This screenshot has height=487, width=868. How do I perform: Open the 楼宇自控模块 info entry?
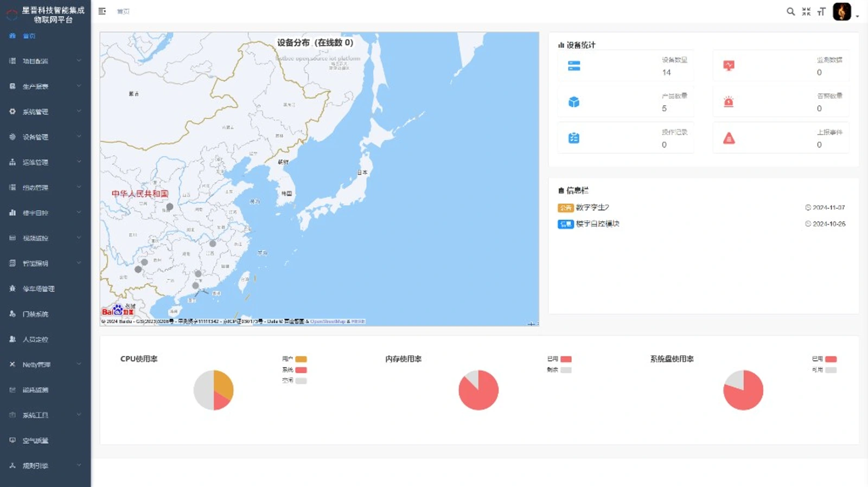click(x=597, y=223)
